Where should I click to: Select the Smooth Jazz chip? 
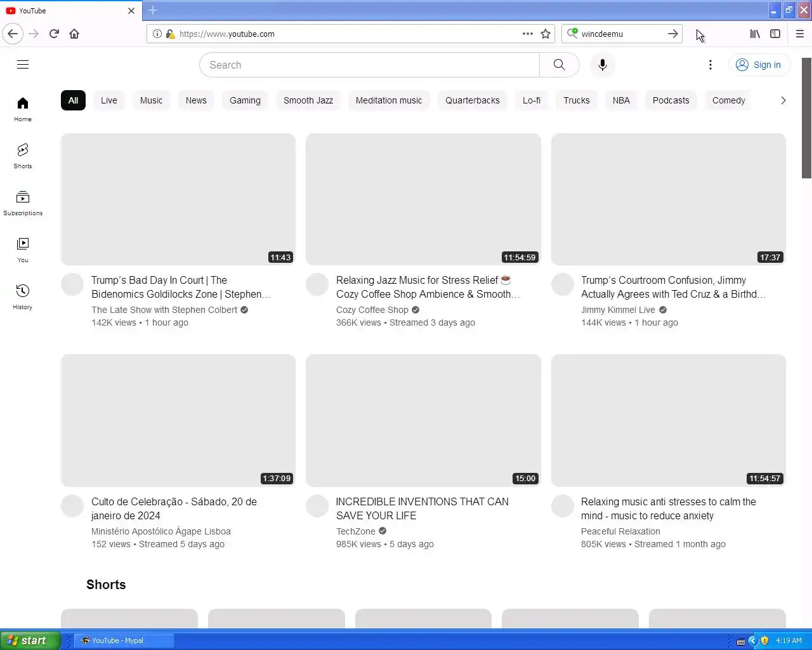(308, 100)
